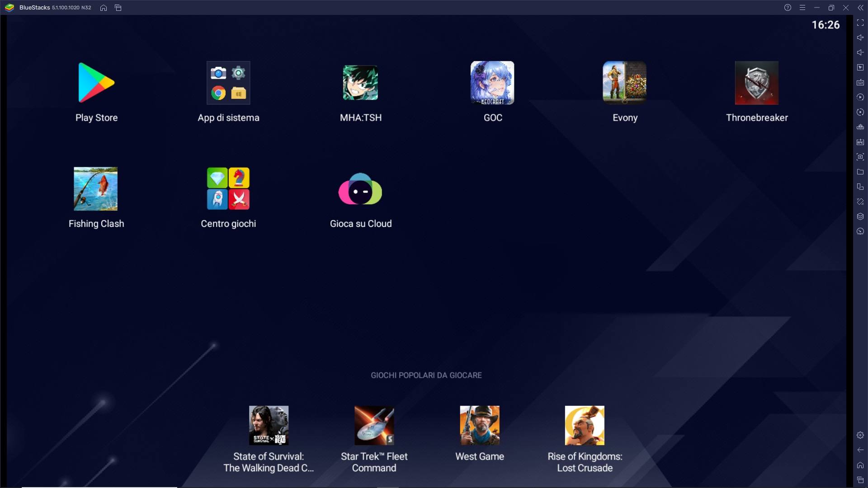Click the Play Store label text
Screen dimensions: 868x488
96,117
